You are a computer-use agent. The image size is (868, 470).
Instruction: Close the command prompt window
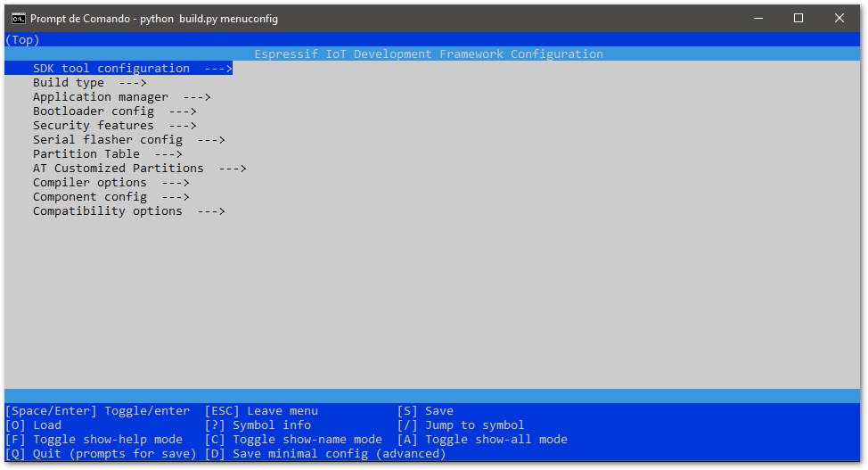839,19
